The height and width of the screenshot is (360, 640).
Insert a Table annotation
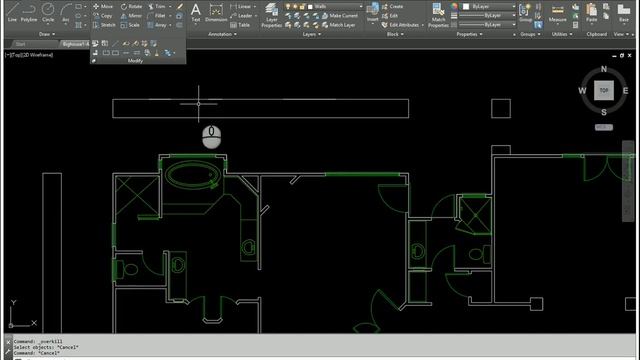click(x=240, y=25)
